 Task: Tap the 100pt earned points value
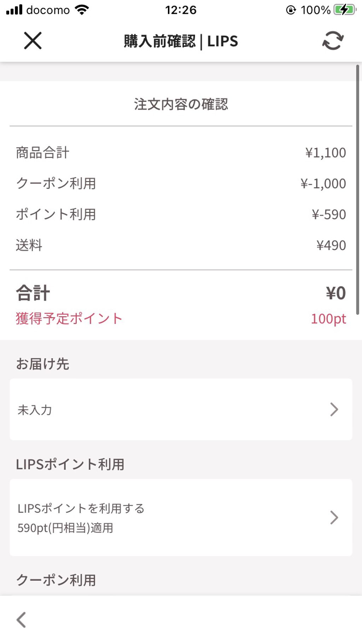[328, 319]
